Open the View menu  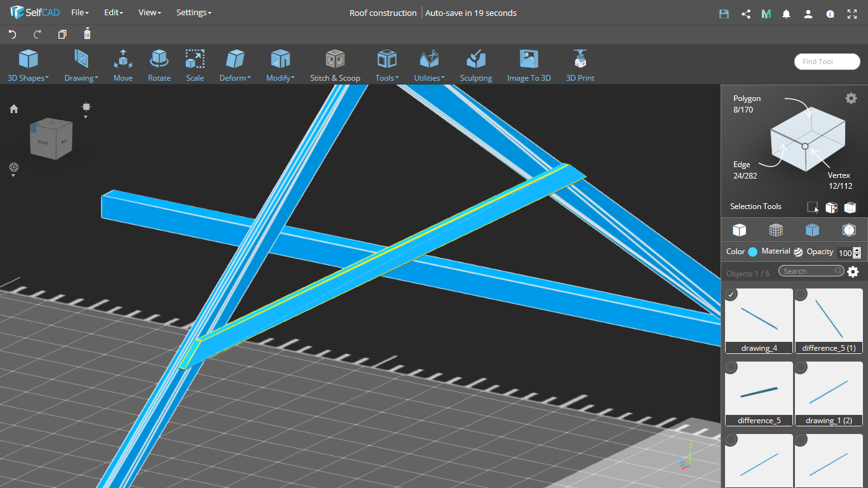(149, 13)
